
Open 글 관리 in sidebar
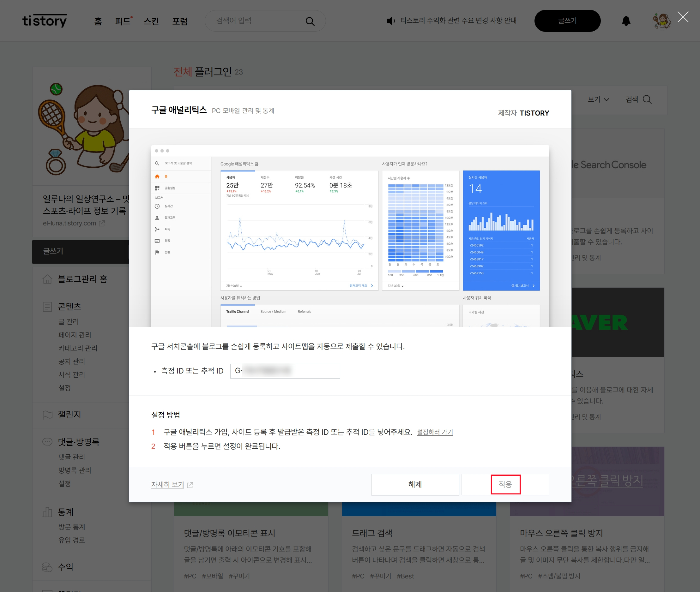(x=69, y=321)
